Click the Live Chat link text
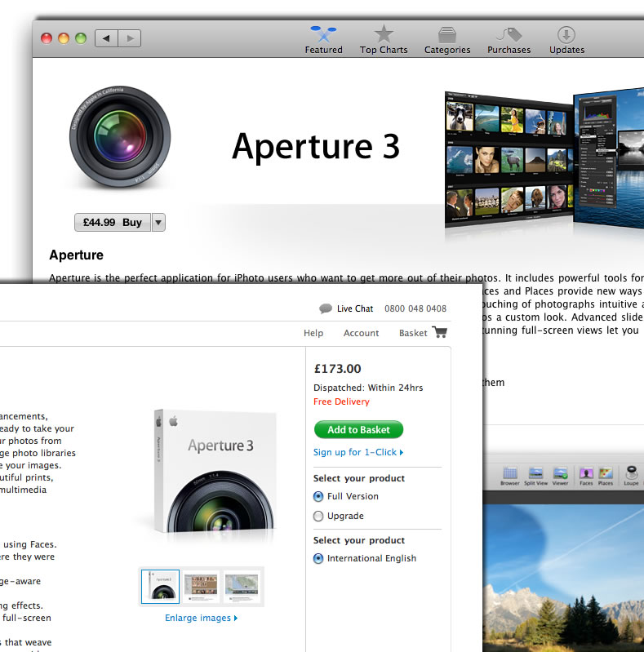The height and width of the screenshot is (652, 644). [x=355, y=308]
